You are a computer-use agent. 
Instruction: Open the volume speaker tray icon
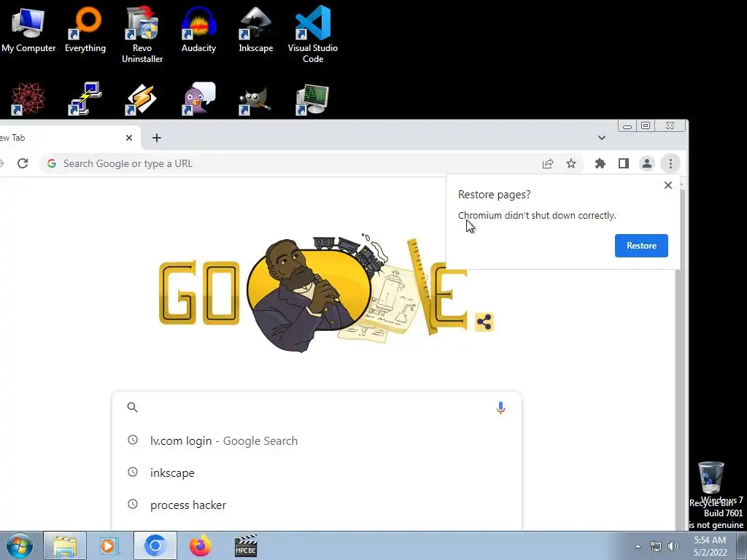click(673, 546)
